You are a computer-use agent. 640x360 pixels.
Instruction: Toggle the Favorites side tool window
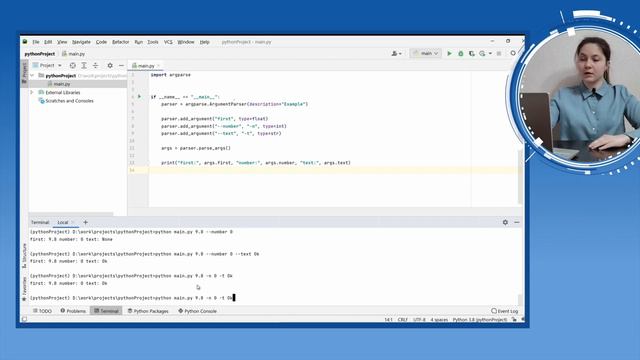24,289
